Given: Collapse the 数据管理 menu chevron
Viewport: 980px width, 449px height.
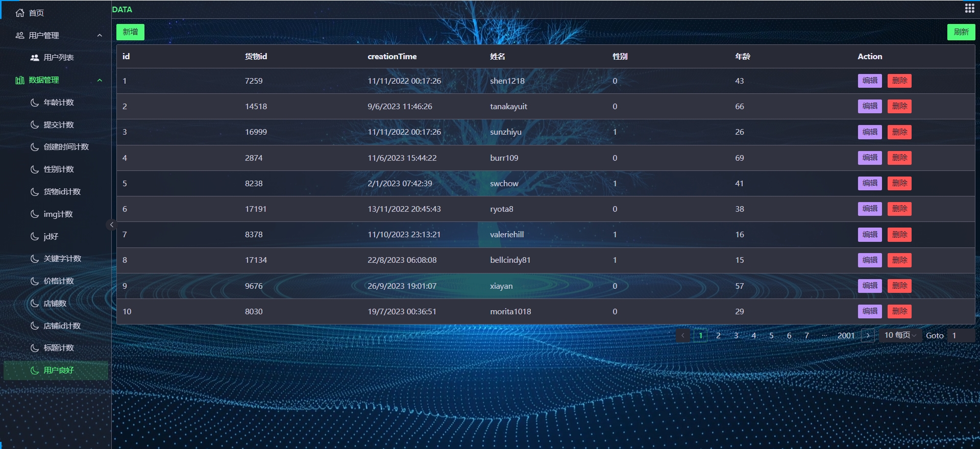Looking at the screenshot, I should [x=100, y=80].
